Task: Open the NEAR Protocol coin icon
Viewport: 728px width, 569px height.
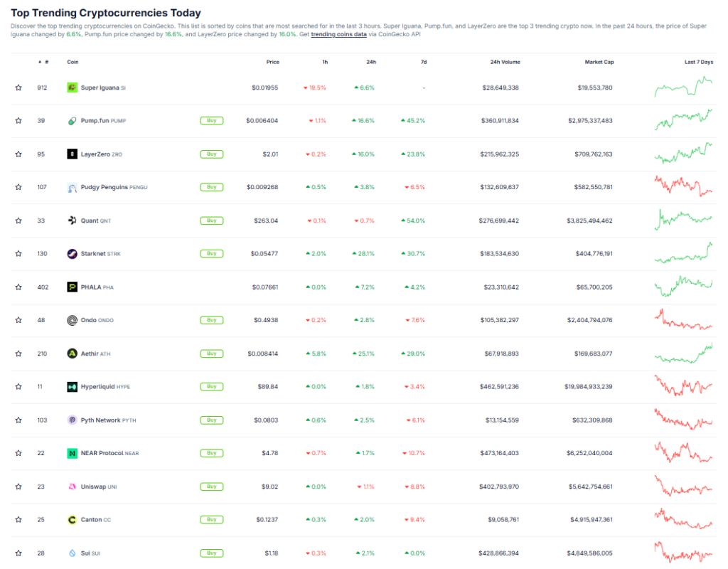Action: pyautogui.click(x=72, y=453)
